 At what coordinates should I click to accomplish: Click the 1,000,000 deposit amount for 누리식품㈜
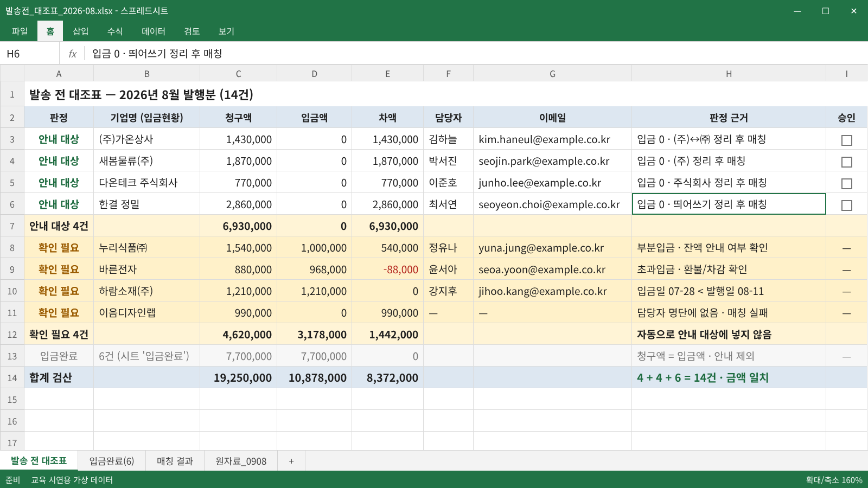pyautogui.click(x=314, y=248)
